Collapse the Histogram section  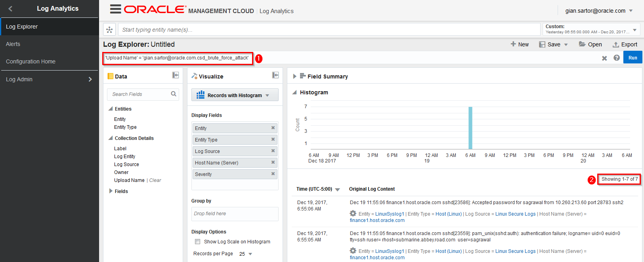point(294,92)
